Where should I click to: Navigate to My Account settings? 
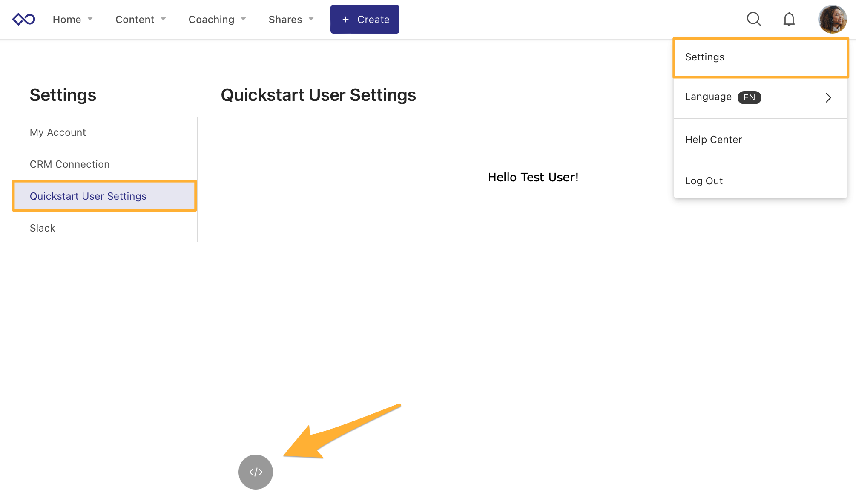point(57,132)
